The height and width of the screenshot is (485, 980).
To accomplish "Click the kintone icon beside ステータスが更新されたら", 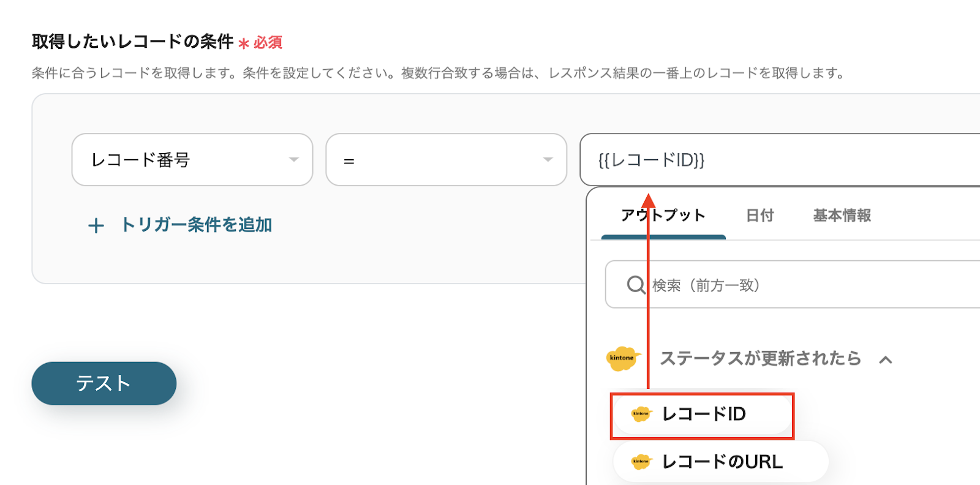I will point(622,358).
